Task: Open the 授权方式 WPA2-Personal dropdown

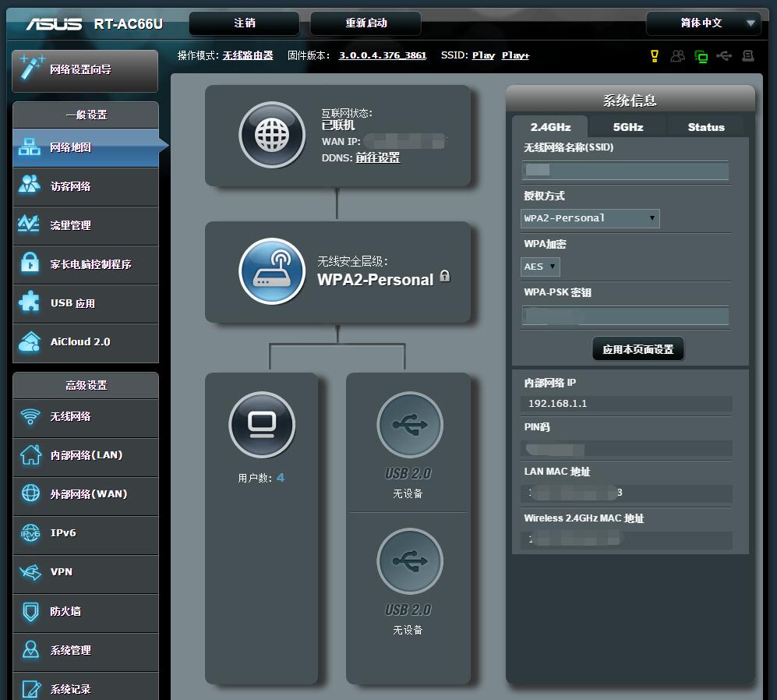Action: 590,218
